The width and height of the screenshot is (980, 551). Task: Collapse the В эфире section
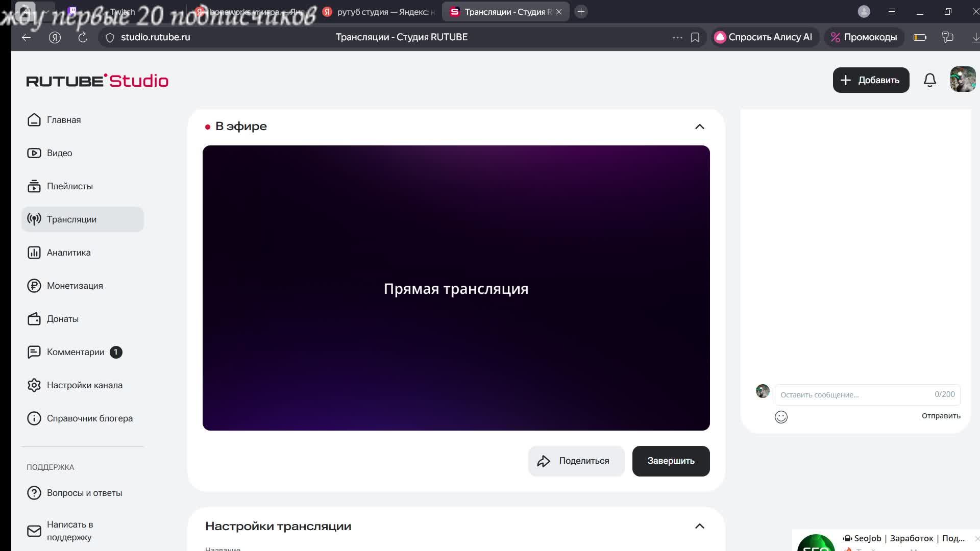point(699,127)
